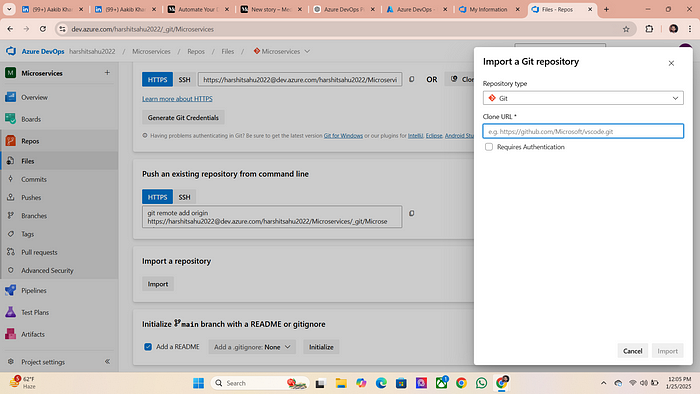Open Chrome three-dot menu

(x=690, y=29)
